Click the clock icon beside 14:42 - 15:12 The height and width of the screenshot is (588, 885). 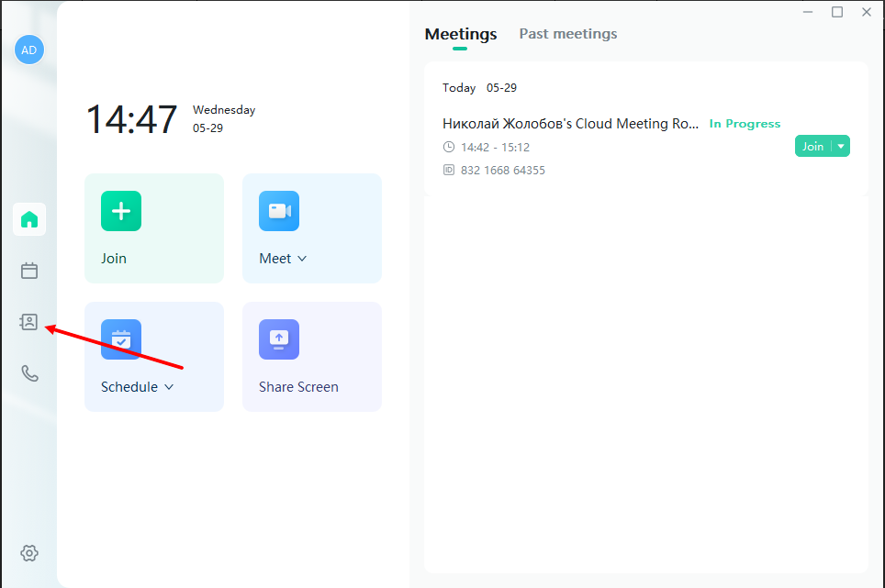(449, 147)
